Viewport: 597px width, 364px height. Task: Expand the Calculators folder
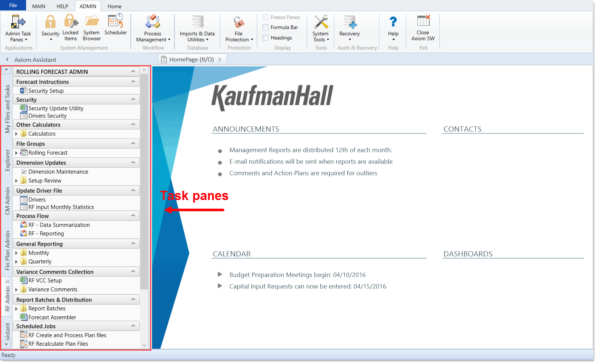pyautogui.click(x=16, y=134)
